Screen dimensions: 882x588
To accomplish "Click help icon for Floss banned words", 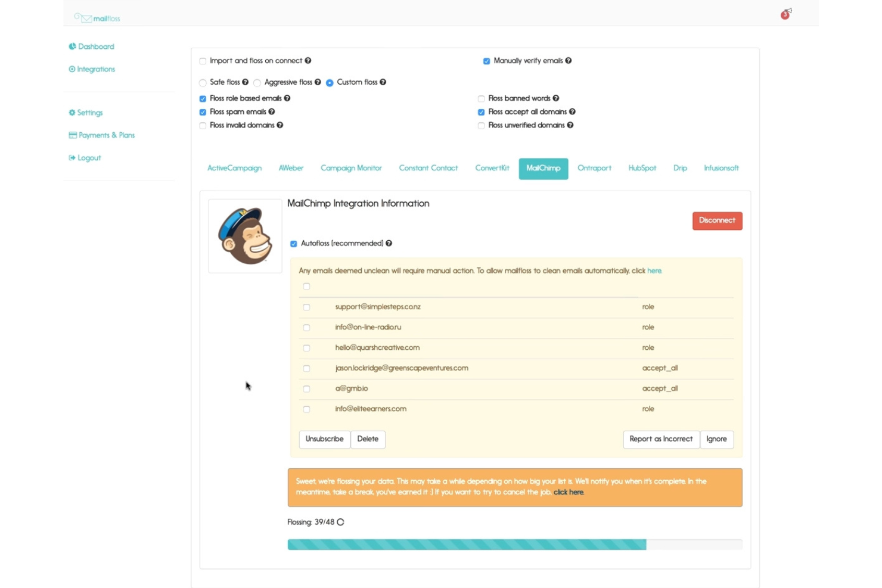I will [x=556, y=98].
